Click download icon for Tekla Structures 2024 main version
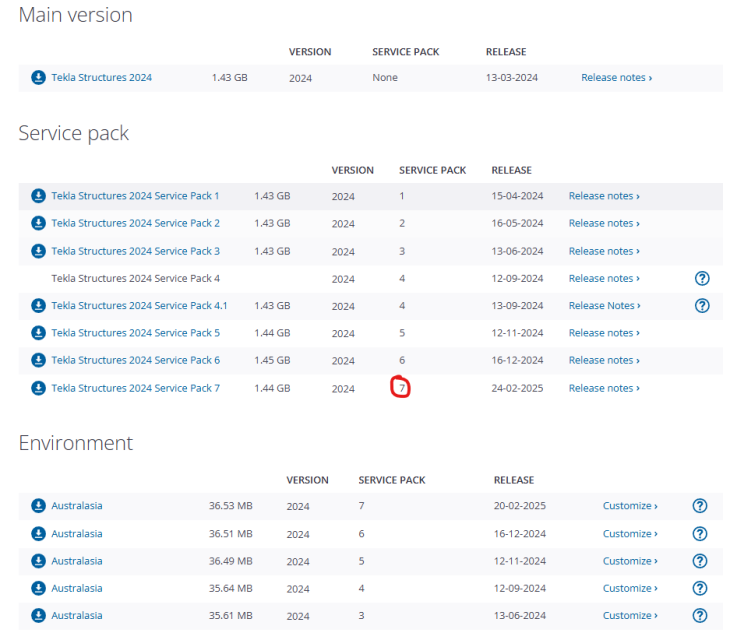This screenshot has height=633, width=730. pyautogui.click(x=38, y=78)
